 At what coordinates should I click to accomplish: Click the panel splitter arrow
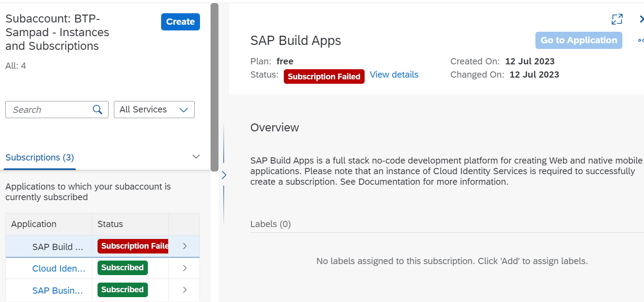(224, 175)
